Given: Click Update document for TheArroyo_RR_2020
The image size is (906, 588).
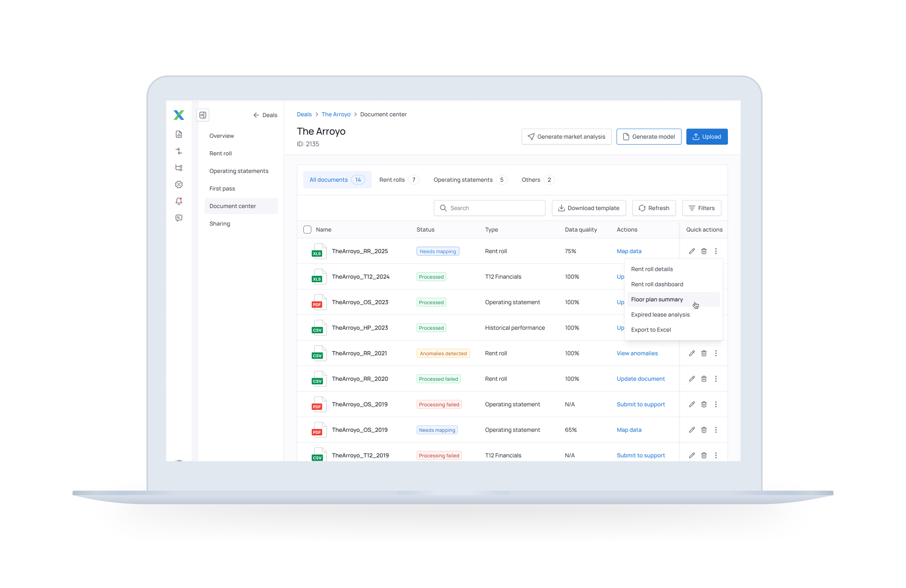Looking at the screenshot, I should click(641, 379).
